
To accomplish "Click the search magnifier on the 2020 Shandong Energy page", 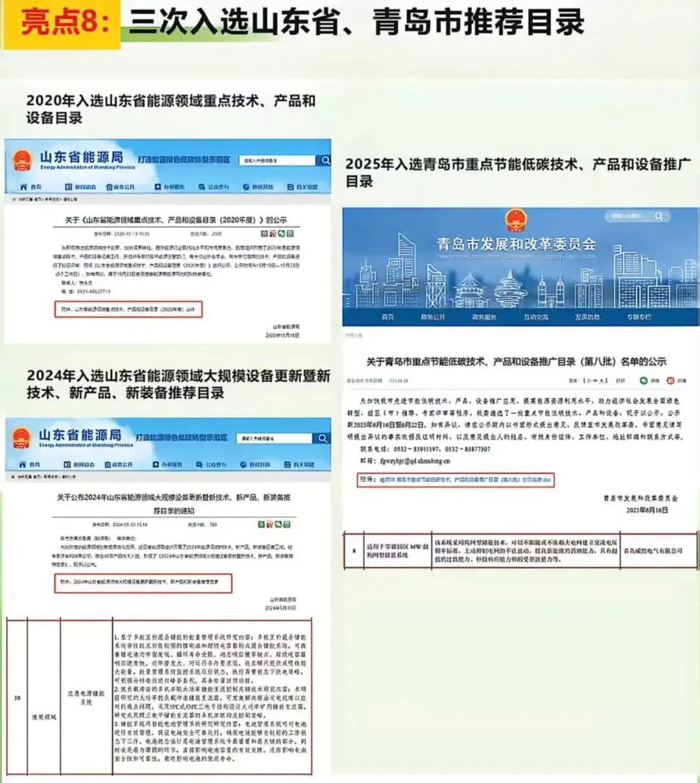I will click(x=325, y=160).
